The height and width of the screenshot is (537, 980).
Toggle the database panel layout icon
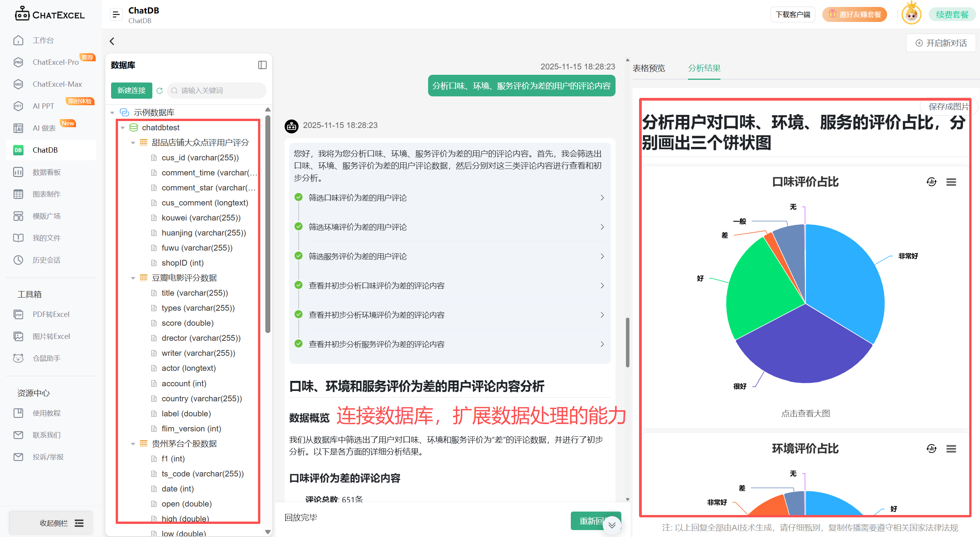(x=262, y=65)
